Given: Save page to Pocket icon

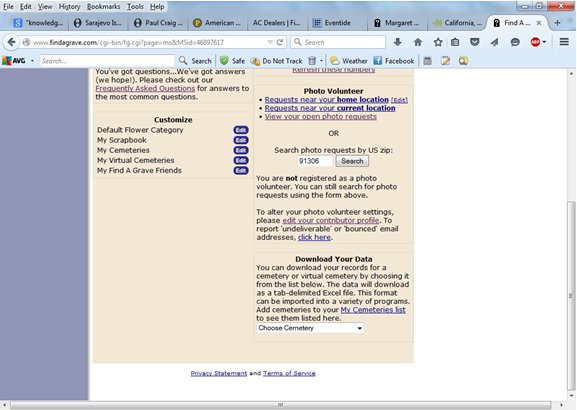Looking at the screenshot, I should (x=475, y=42).
